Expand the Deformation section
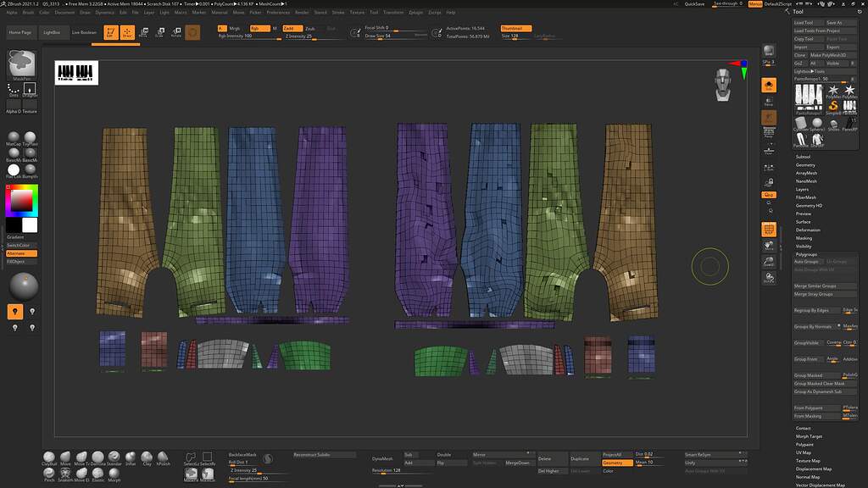 (x=810, y=230)
